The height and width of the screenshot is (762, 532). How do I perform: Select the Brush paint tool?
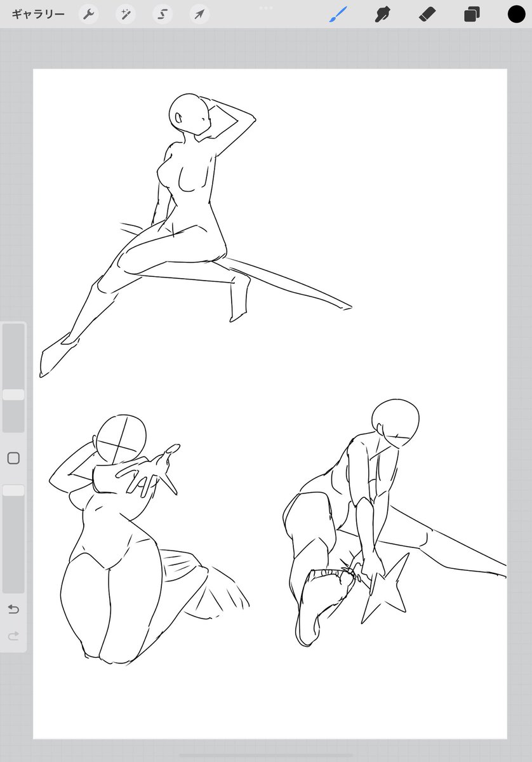click(x=338, y=14)
